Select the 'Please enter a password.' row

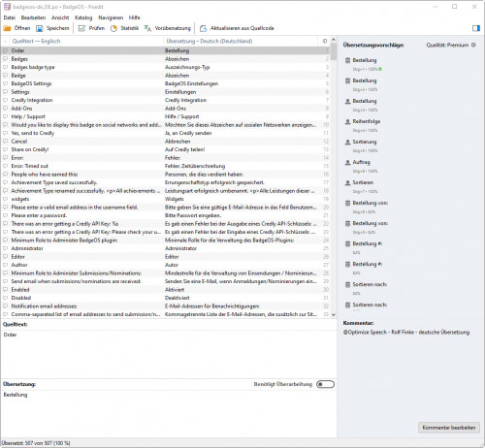(x=166, y=215)
